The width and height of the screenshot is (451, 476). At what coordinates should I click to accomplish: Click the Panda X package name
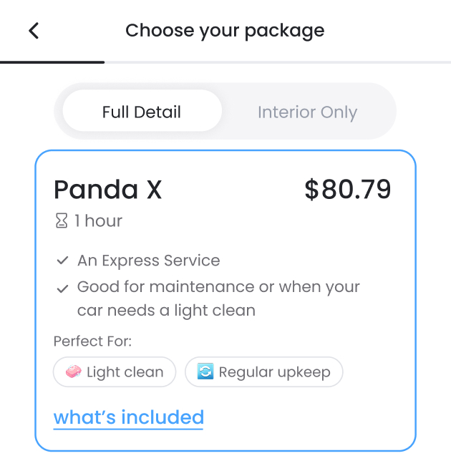108,190
